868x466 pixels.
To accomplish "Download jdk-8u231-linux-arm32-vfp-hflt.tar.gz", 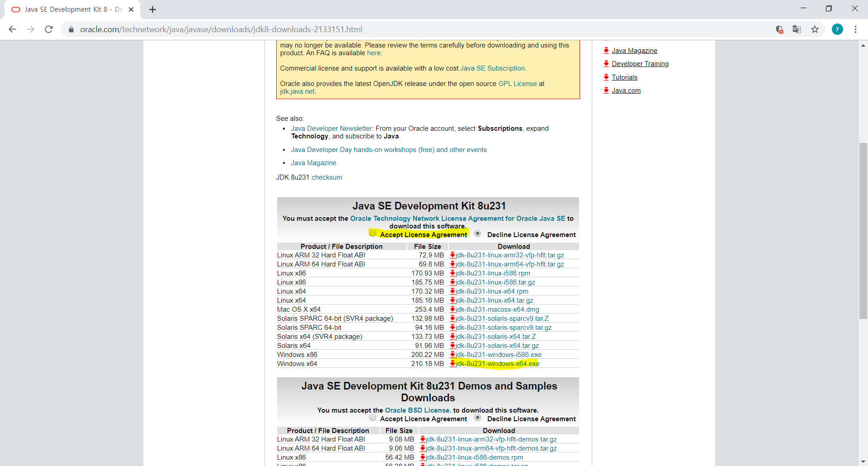I will click(x=509, y=255).
